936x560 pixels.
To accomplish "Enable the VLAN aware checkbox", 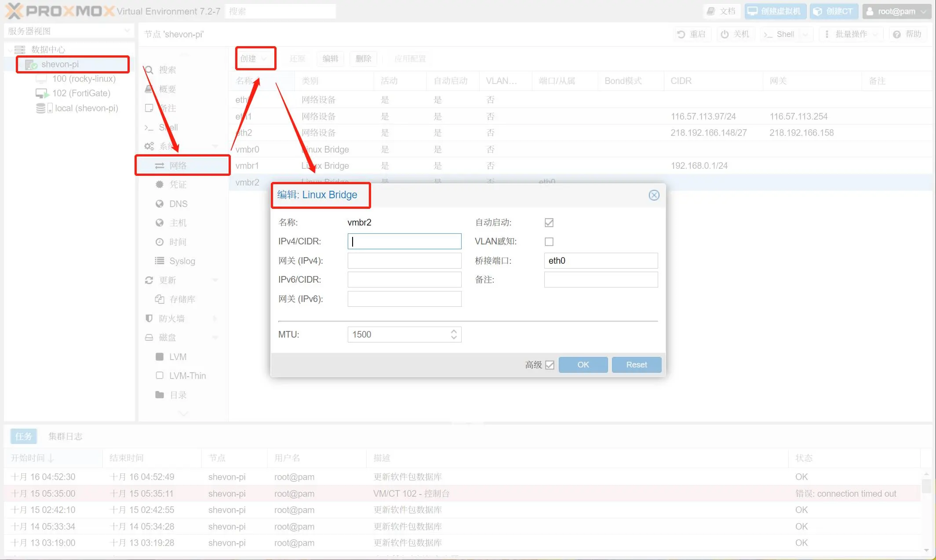I will click(549, 241).
